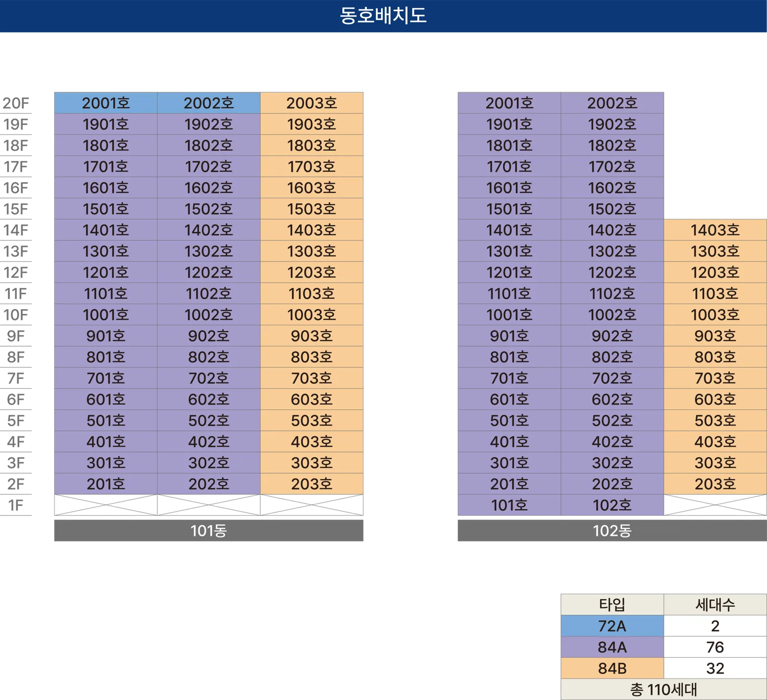Click the 동호배치도 title banner
Image resolution: width=767 pixels, height=700 pixels.
[383, 16]
